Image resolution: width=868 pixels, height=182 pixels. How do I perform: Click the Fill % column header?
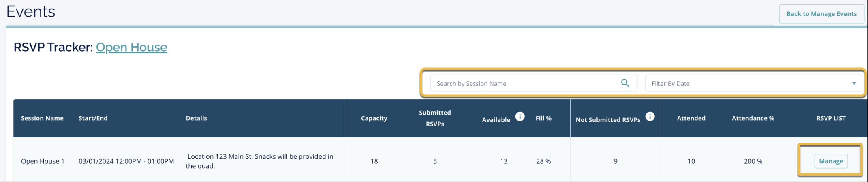coord(543,118)
